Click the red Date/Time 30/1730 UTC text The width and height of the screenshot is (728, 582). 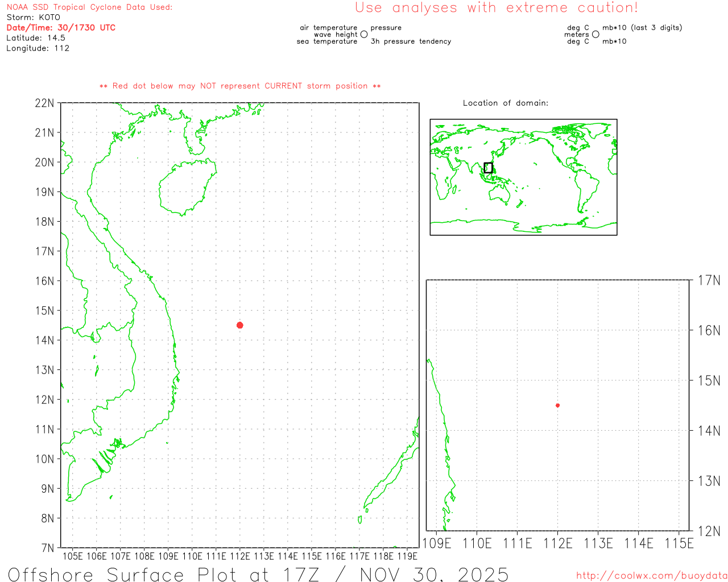[x=61, y=28]
